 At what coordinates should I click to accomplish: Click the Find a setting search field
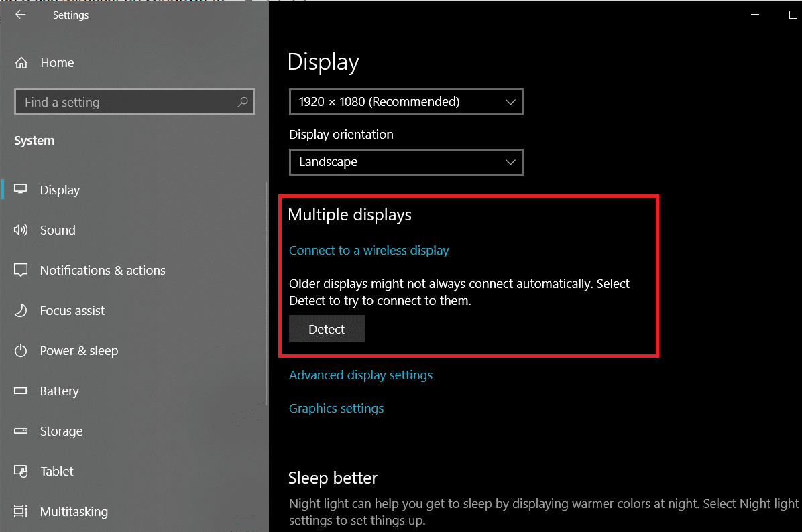(x=135, y=102)
